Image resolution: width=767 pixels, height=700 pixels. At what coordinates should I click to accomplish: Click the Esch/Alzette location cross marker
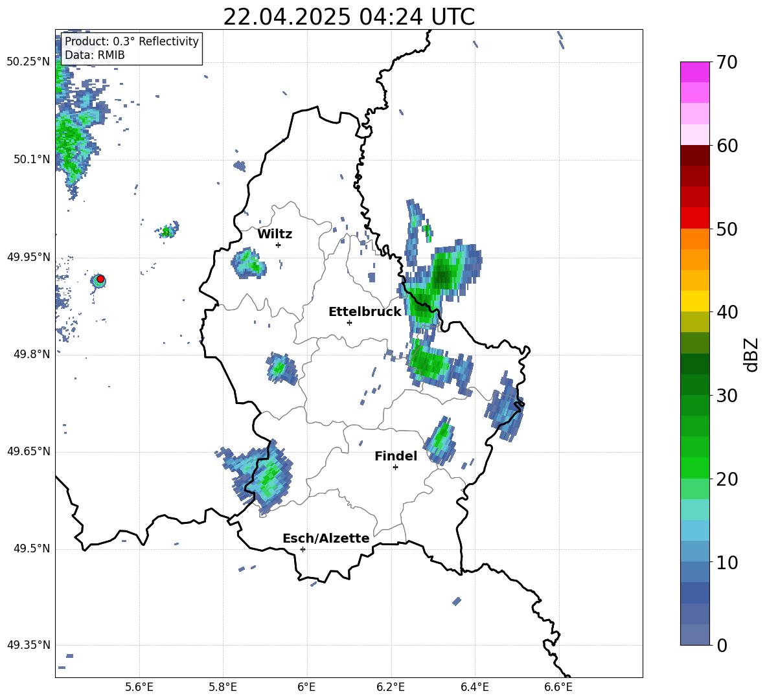[303, 549]
